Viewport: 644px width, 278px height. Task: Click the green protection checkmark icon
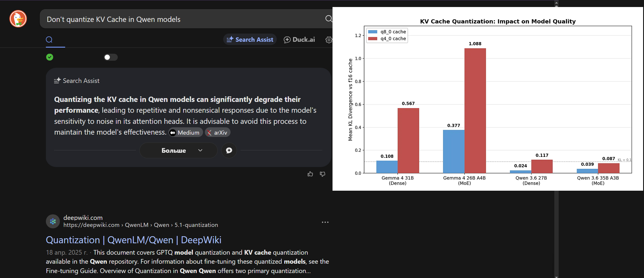pyautogui.click(x=50, y=57)
